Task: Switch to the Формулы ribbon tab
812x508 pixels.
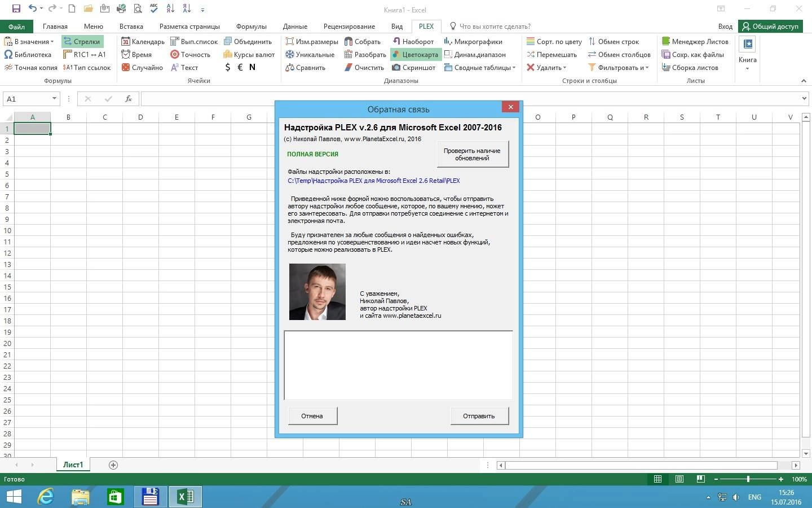Action: [x=251, y=27]
